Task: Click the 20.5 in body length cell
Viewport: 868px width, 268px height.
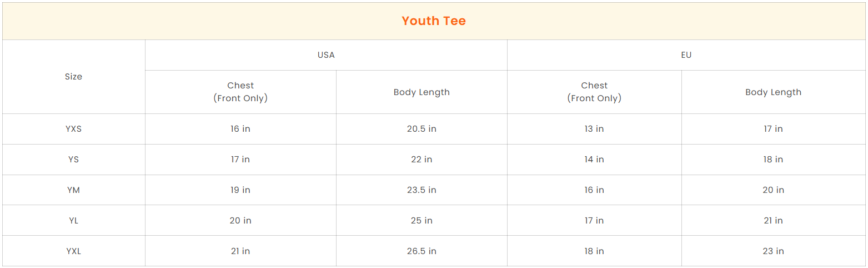Action: pos(422,129)
